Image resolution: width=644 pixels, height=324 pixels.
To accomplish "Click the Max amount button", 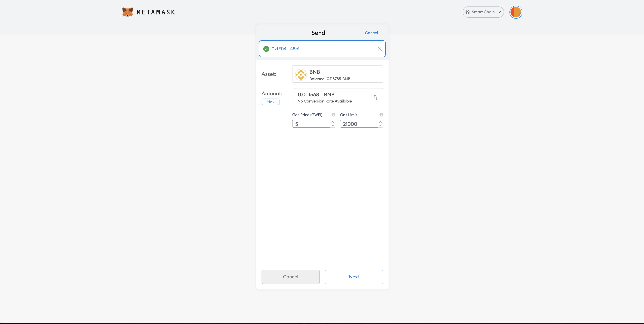I will [270, 102].
